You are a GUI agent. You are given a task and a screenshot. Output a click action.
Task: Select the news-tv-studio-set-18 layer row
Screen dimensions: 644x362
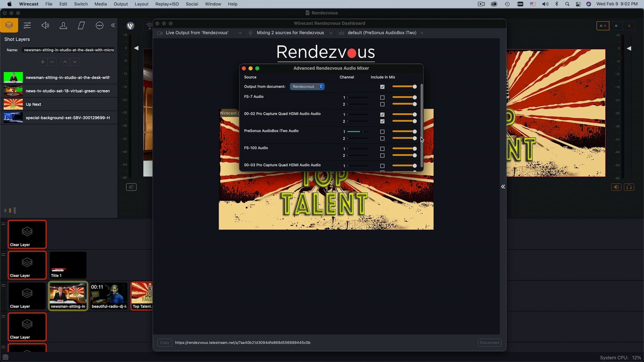pos(59,91)
